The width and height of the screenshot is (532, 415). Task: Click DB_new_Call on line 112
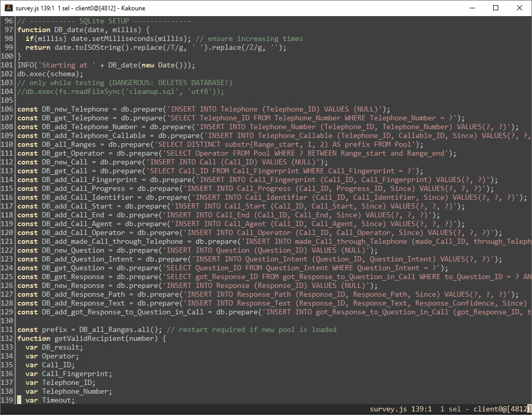[x=65, y=162]
